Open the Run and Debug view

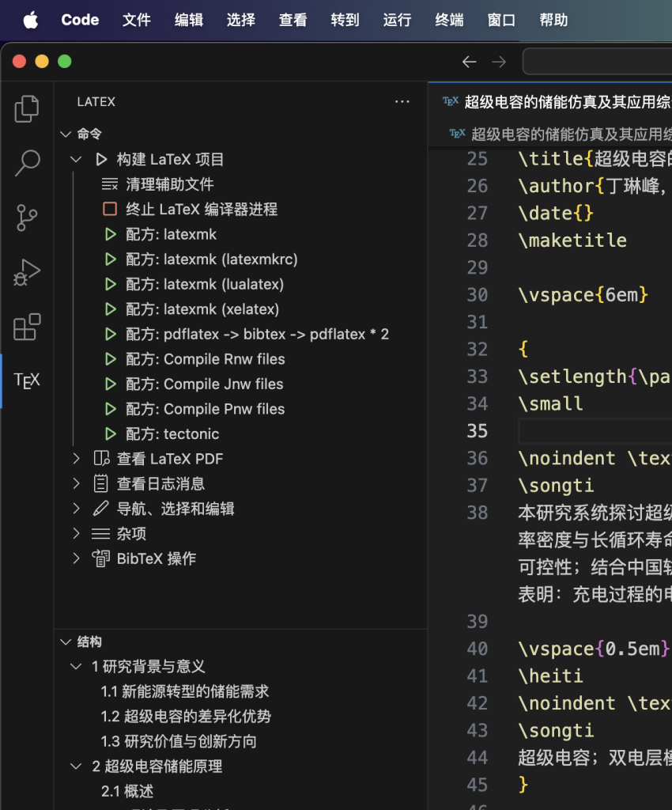[x=27, y=272]
